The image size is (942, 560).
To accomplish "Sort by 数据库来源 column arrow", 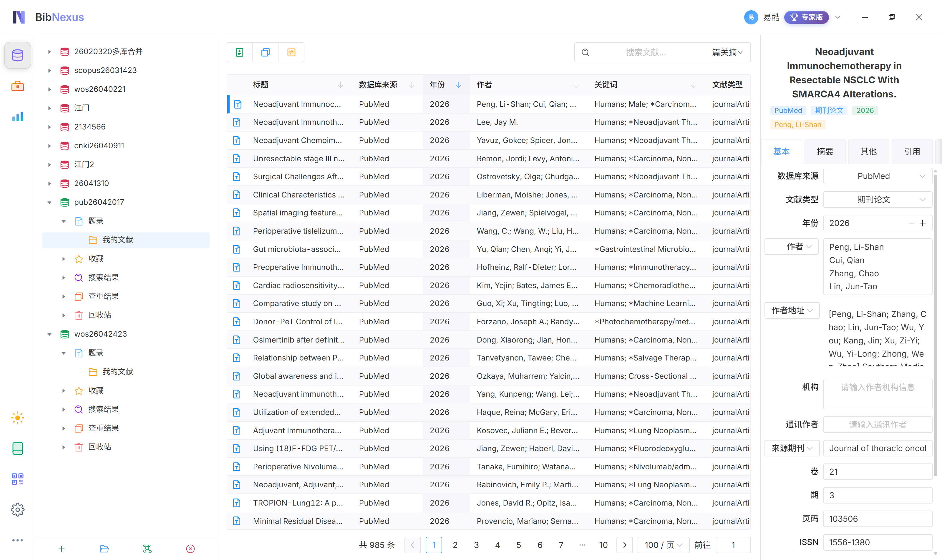I will pyautogui.click(x=411, y=85).
